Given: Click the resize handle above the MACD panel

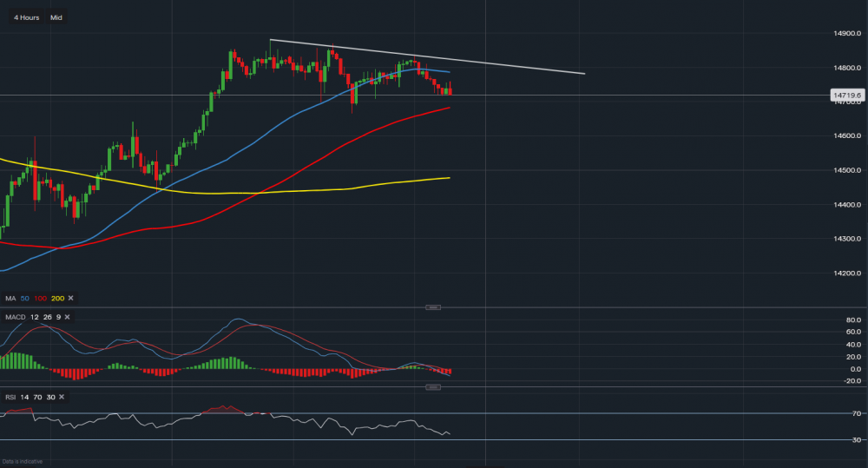Looking at the screenshot, I should pos(433,307).
